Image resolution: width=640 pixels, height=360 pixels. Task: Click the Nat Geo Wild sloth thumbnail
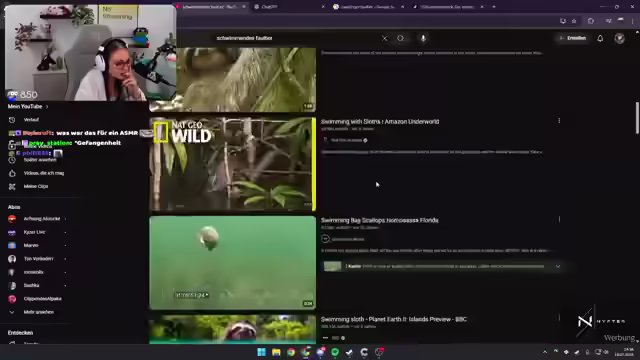(232, 164)
